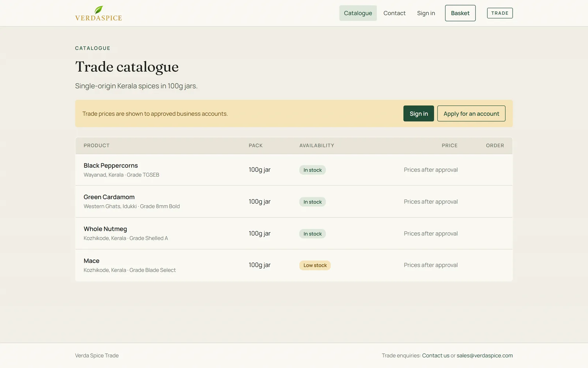Image resolution: width=588 pixels, height=368 pixels.
Task: Click Verda Spice Trade footer text
Action: [x=97, y=355]
